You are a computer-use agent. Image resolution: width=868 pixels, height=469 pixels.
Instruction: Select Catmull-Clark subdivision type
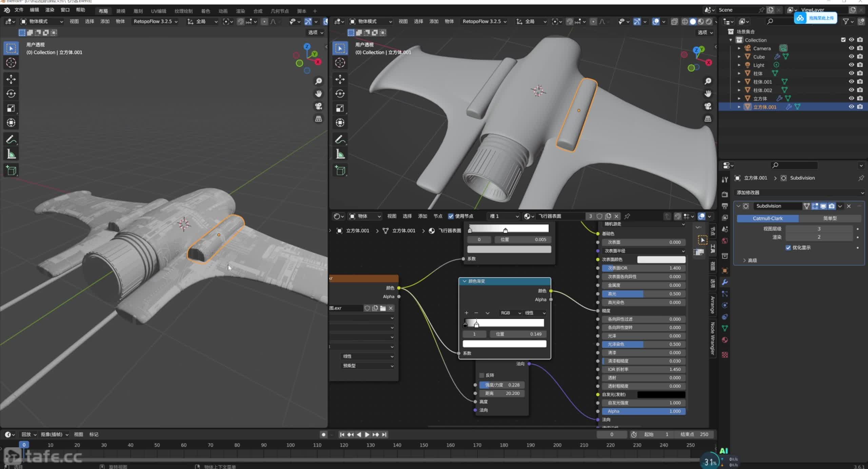pyautogui.click(x=768, y=218)
